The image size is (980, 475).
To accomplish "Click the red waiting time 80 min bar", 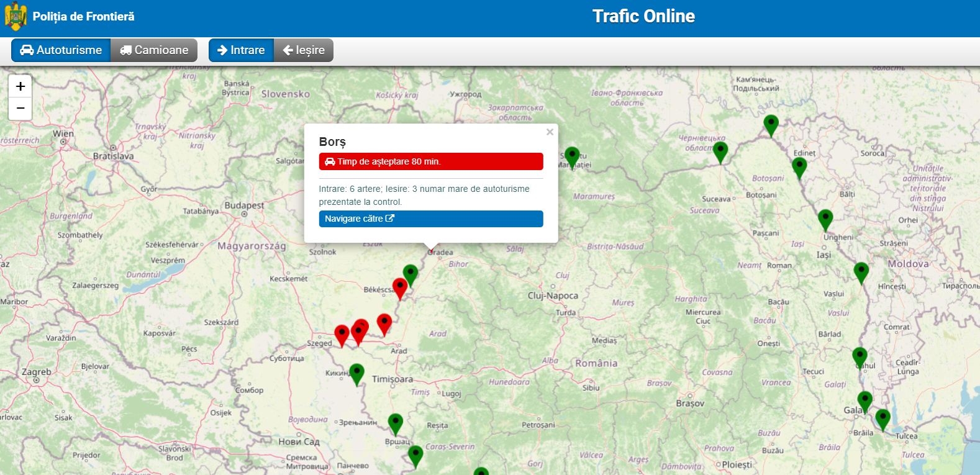I will [x=431, y=161].
